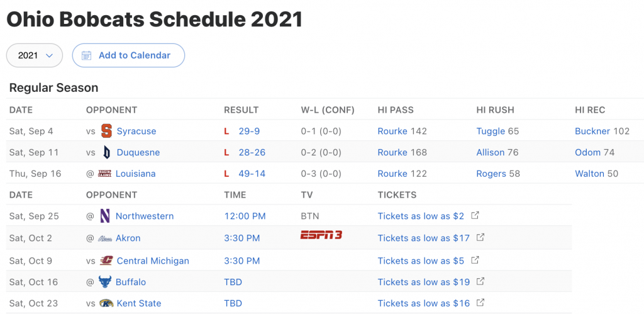Click the ESPN3 network logo
Screen dimensions: 644x314
tap(321, 235)
